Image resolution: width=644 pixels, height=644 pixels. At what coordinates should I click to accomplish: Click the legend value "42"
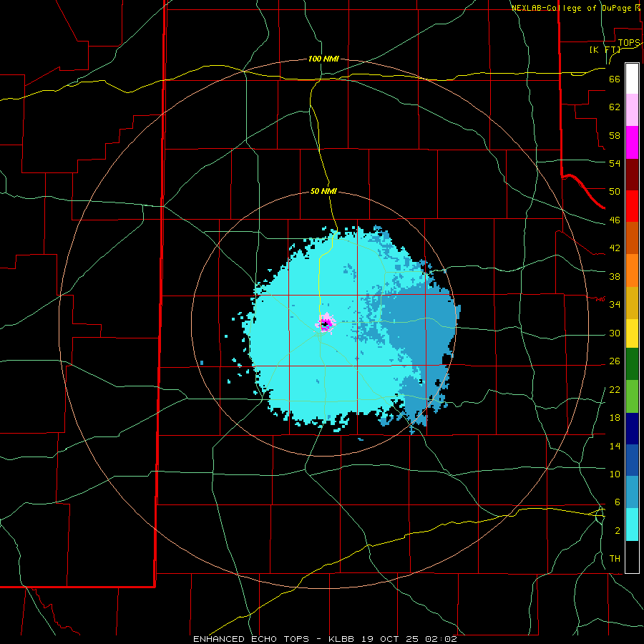(615, 248)
